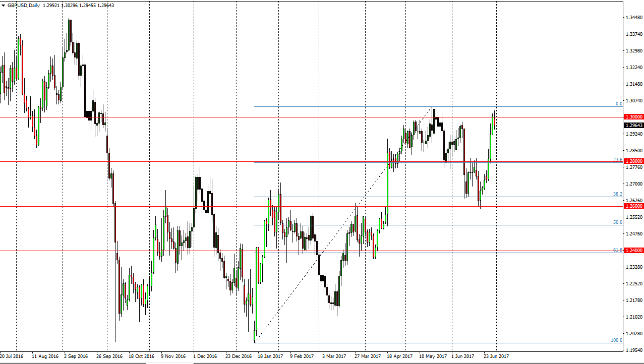Click the red 1.24000 price level label

click(633, 250)
